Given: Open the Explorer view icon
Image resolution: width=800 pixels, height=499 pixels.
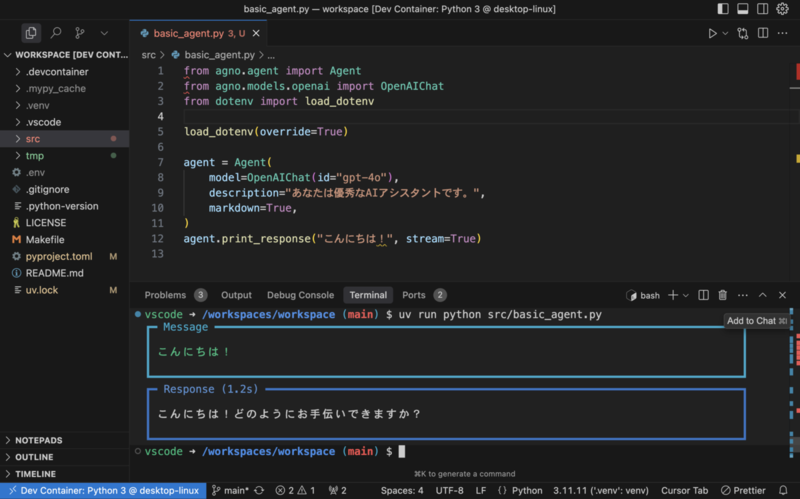Looking at the screenshot, I should pos(31,33).
